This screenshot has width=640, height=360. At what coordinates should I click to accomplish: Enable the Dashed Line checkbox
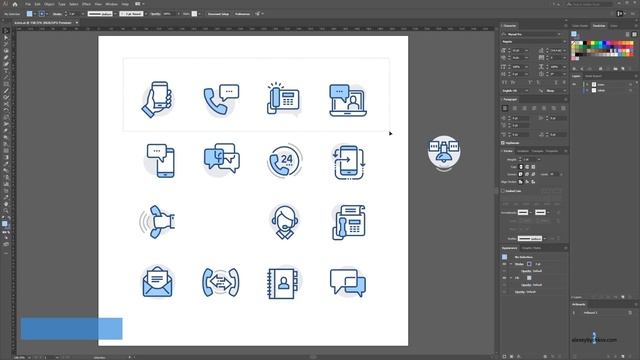(x=503, y=191)
